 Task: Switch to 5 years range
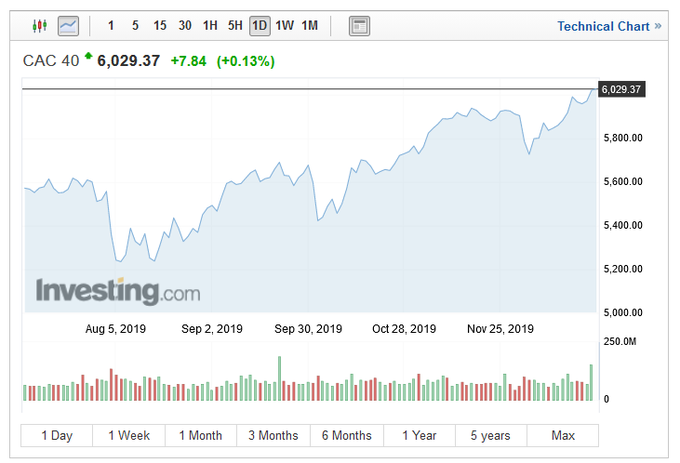491,435
